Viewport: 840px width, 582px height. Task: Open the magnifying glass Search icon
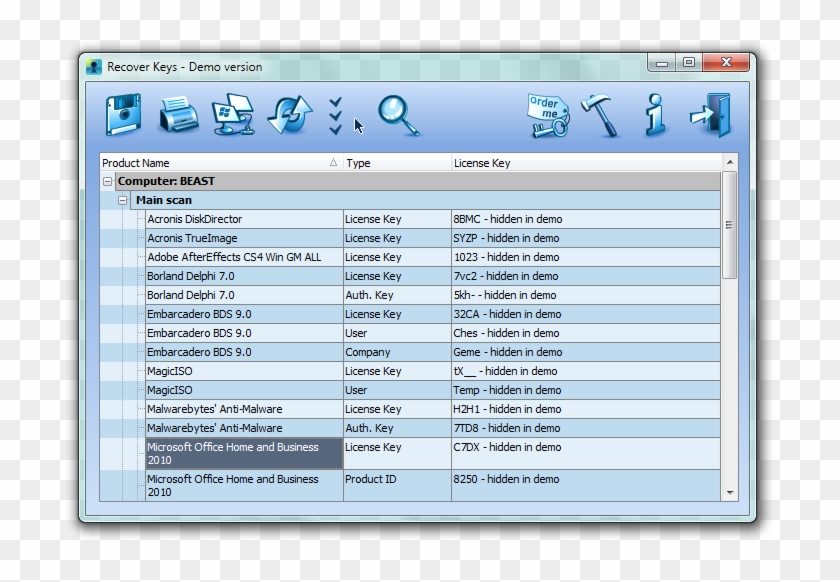coord(399,115)
